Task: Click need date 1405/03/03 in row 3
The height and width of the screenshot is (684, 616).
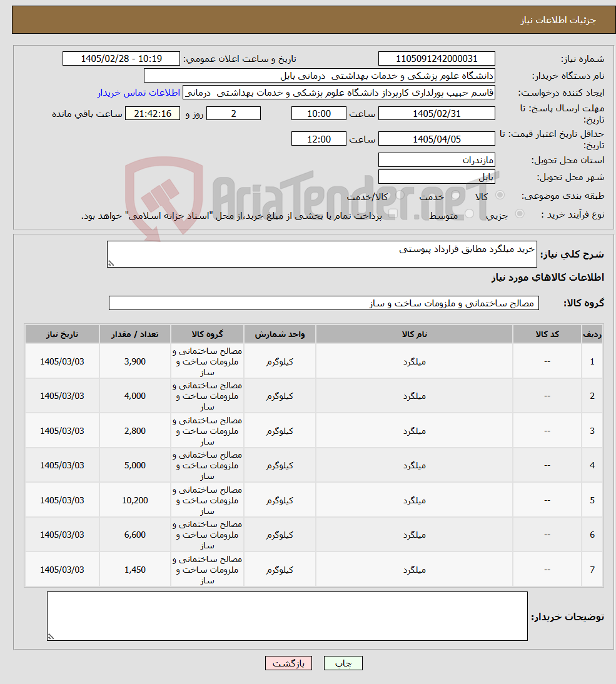Action: (x=62, y=431)
